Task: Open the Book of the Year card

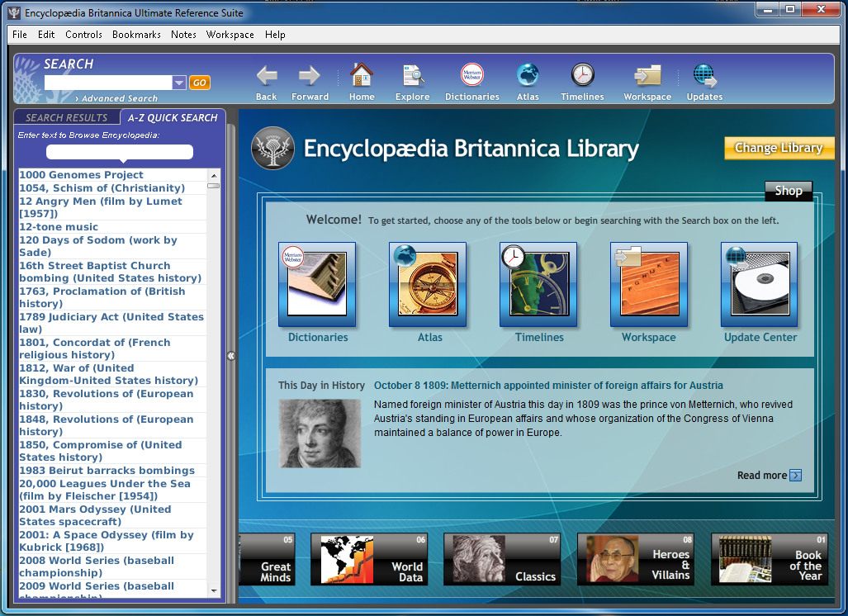Action: [769, 559]
